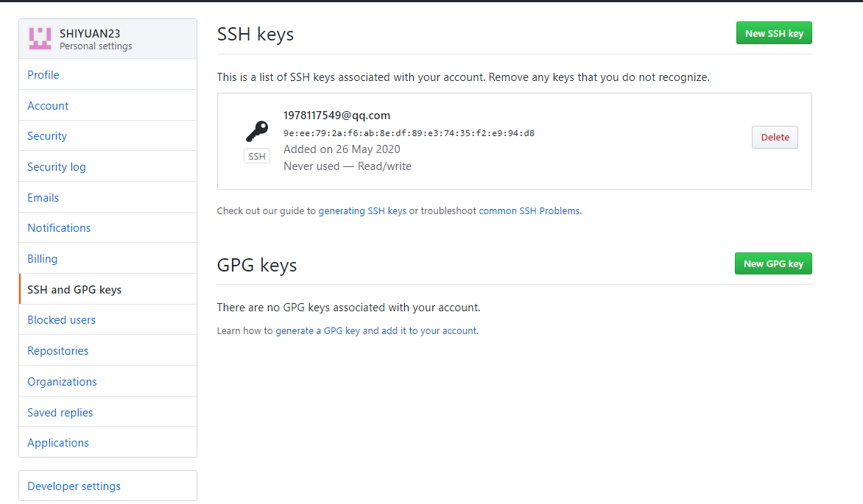Viewport: 863px width, 504px height.
Task: Follow the generating SSH keys link
Action: tap(362, 211)
